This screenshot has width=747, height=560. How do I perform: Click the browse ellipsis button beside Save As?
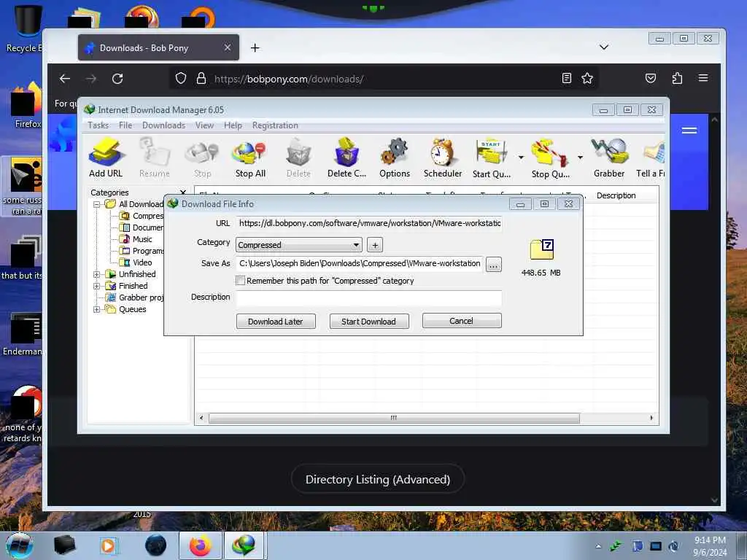[494, 264]
